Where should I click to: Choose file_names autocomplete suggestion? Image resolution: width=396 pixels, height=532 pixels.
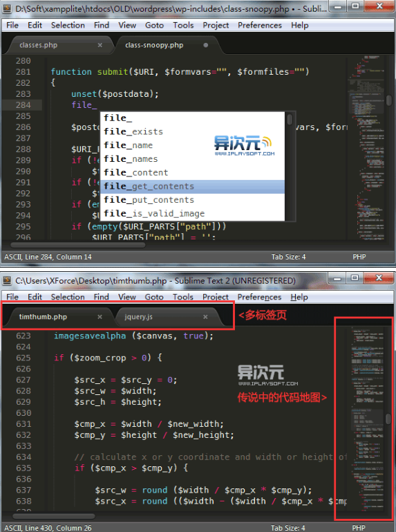pos(192,159)
